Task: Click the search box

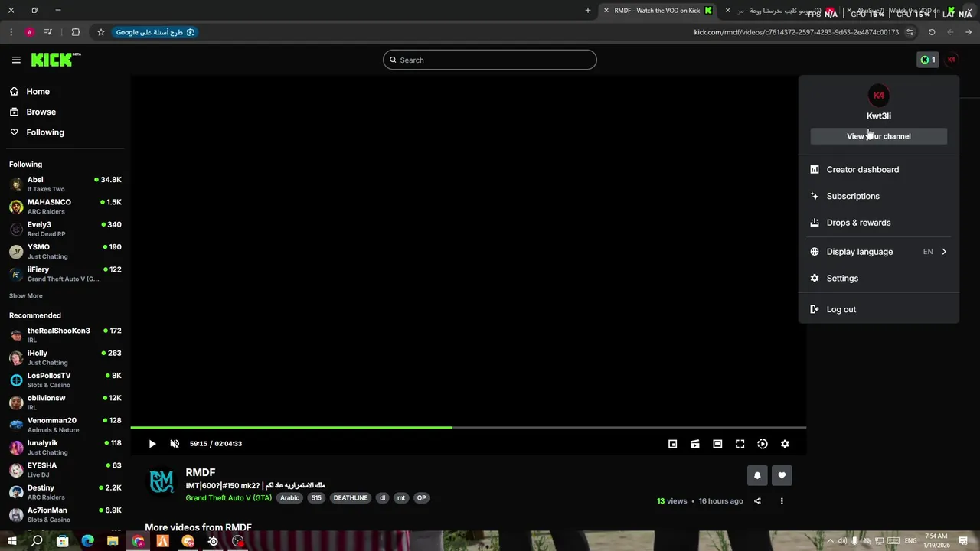Action: click(x=490, y=60)
